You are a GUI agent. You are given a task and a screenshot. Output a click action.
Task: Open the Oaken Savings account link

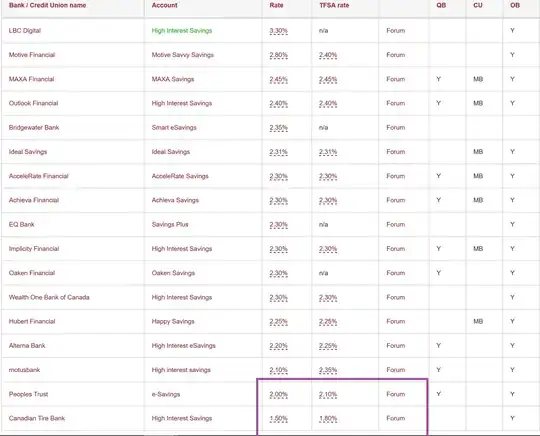pyautogui.click(x=173, y=273)
